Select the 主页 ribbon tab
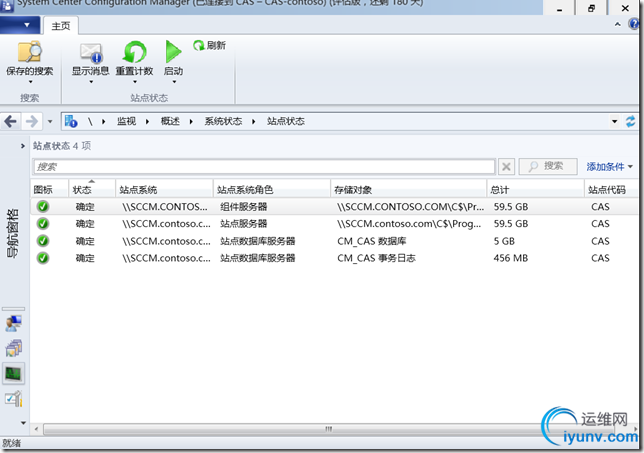644x453 pixels. (x=61, y=26)
